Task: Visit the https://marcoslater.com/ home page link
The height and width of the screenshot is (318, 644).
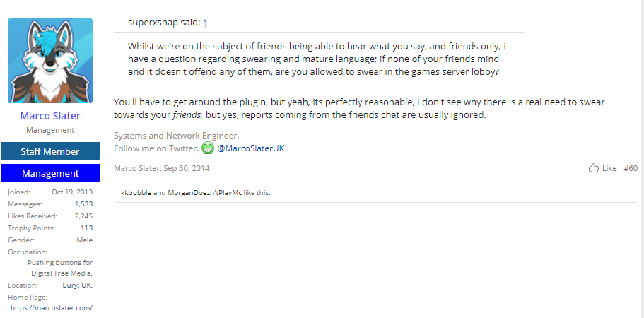Action: [52, 307]
